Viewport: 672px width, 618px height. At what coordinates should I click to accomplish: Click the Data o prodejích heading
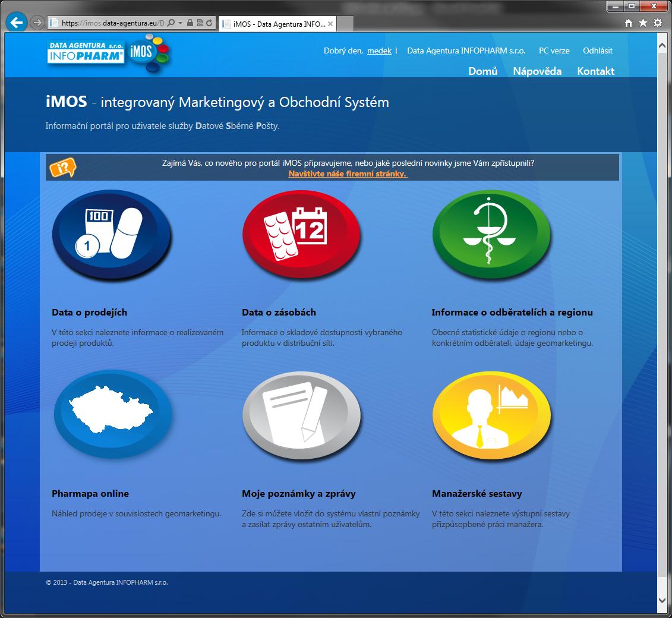pos(90,313)
